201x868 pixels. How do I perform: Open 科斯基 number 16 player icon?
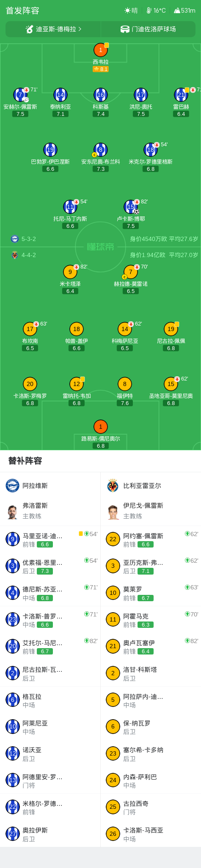100,95
